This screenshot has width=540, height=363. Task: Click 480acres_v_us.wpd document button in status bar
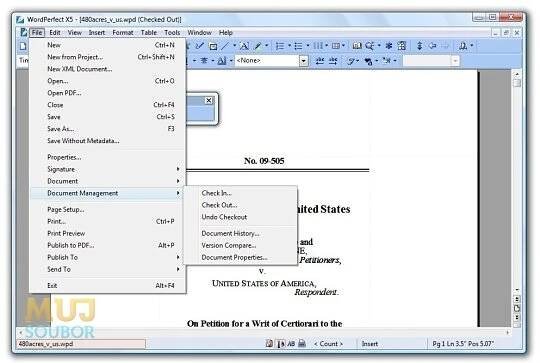(81, 344)
